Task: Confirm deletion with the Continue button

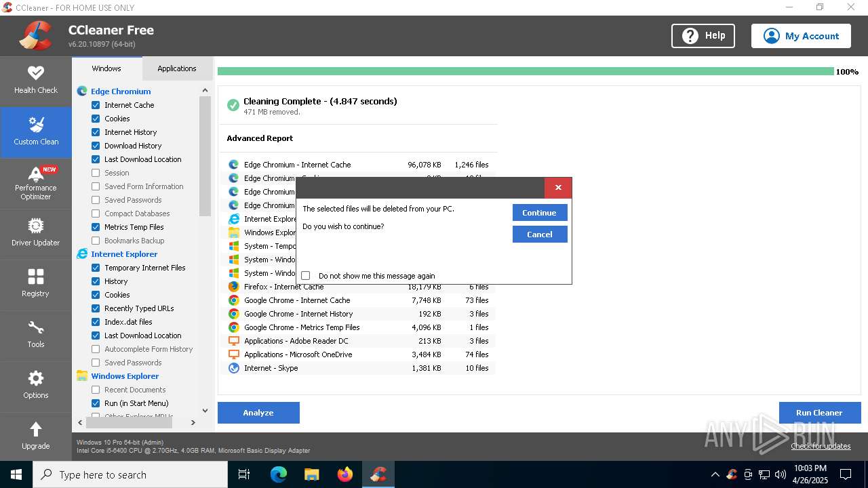Action: (540, 213)
